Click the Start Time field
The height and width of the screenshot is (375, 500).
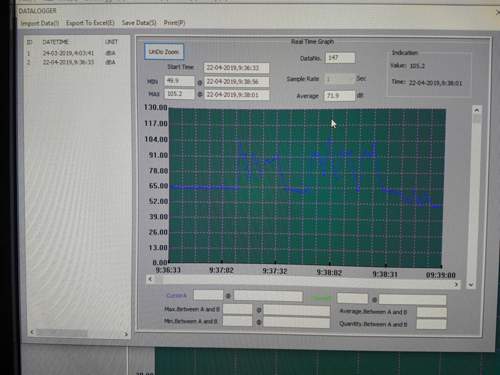(236, 68)
